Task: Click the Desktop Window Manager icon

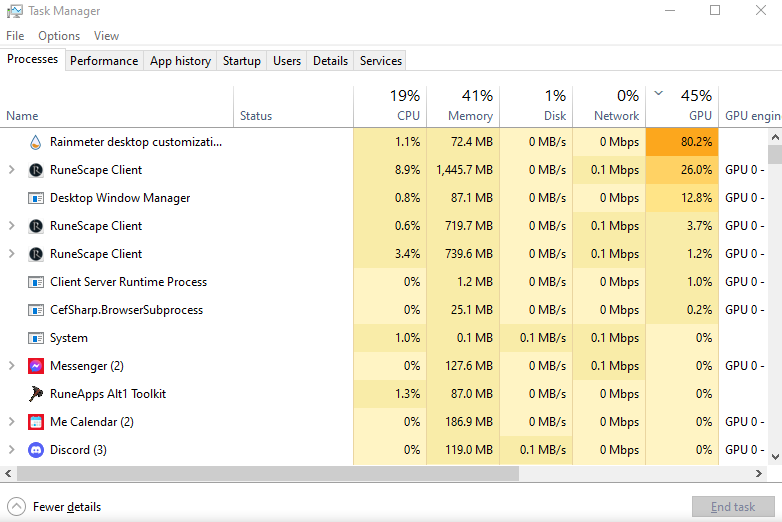Action: tap(35, 198)
